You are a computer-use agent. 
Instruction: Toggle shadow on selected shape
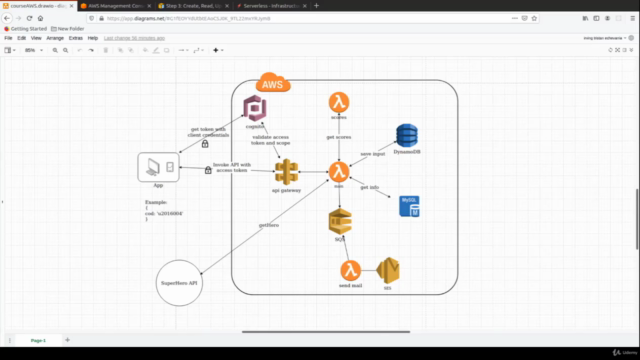click(167, 50)
